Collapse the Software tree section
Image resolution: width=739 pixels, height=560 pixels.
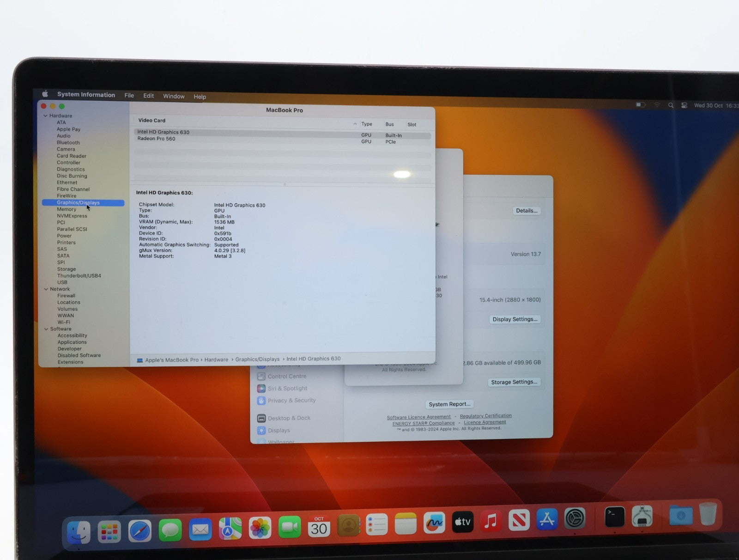coord(46,329)
